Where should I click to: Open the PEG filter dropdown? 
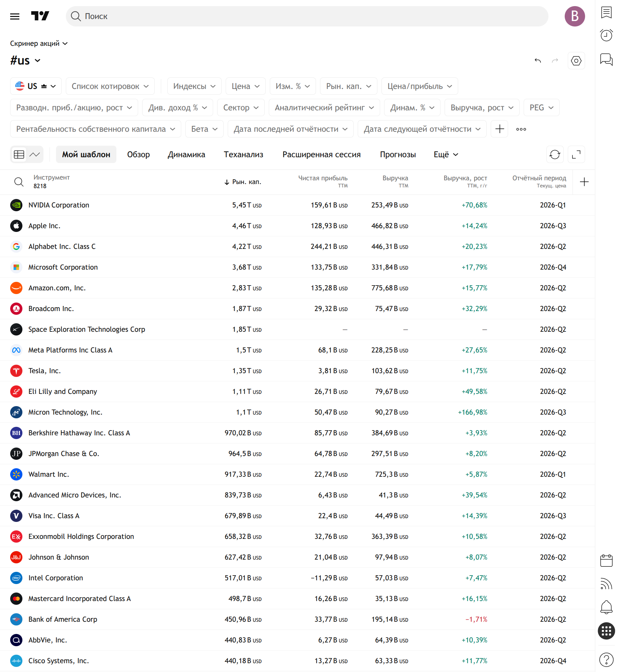[x=541, y=108]
